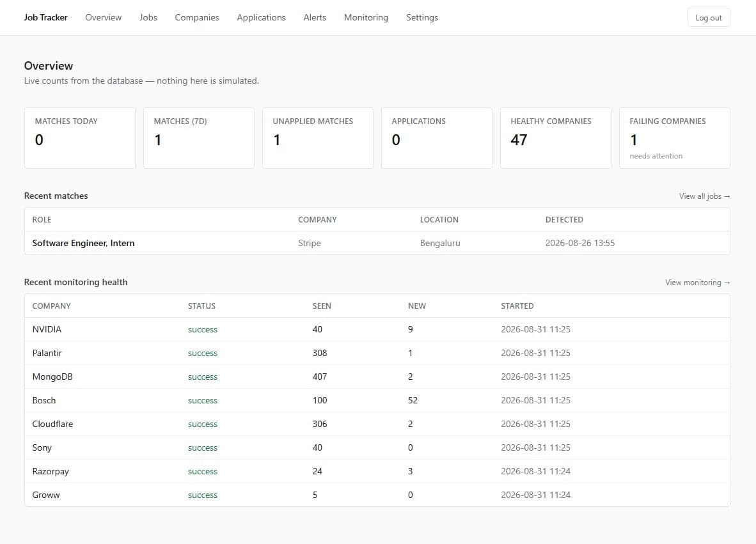This screenshot has width=756, height=544.
Task: Open Settings from the top navigation
Action: pyautogui.click(x=422, y=17)
